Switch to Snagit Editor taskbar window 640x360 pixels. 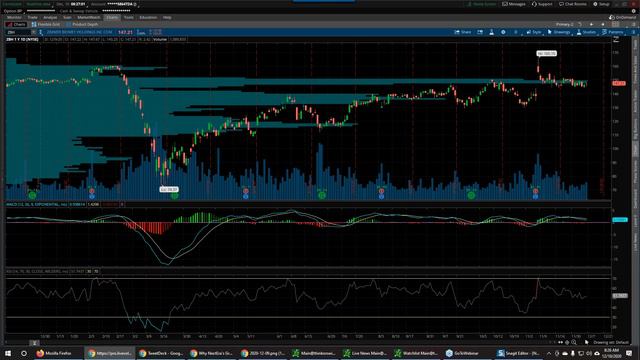coord(519,353)
